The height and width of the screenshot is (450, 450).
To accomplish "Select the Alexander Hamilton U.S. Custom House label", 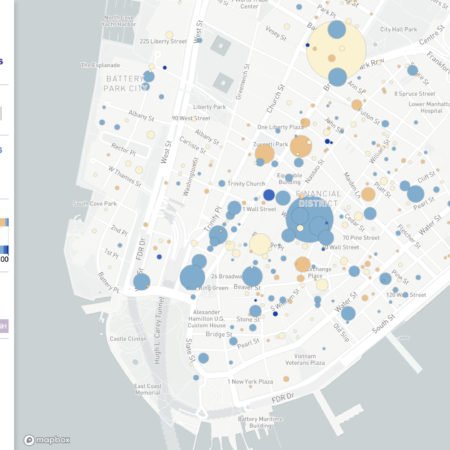I will click(207, 319).
